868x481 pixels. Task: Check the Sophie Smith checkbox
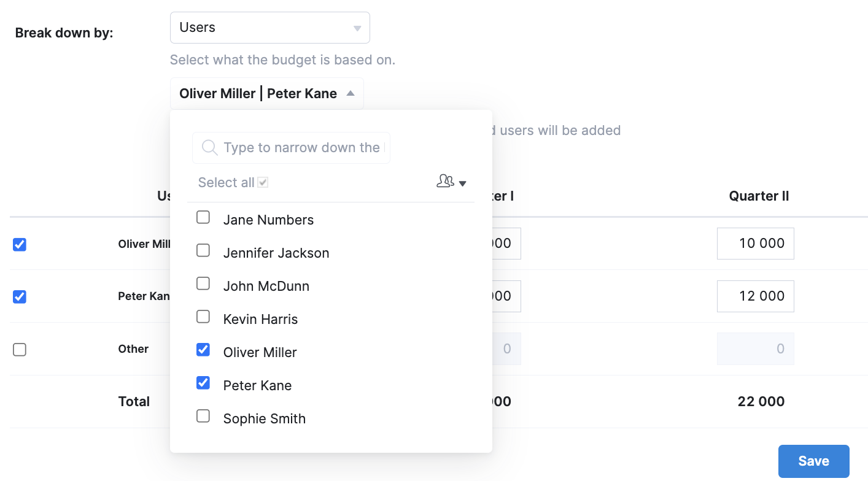coord(203,416)
